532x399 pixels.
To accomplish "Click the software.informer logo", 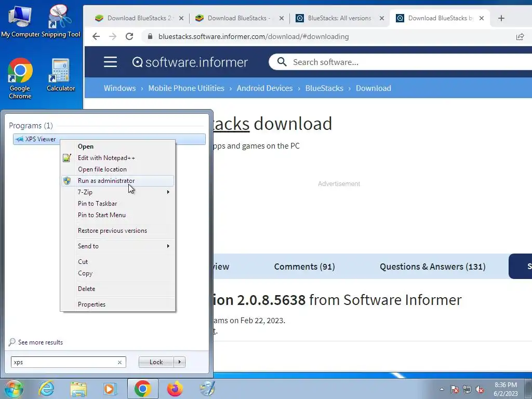I will click(190, 62).
